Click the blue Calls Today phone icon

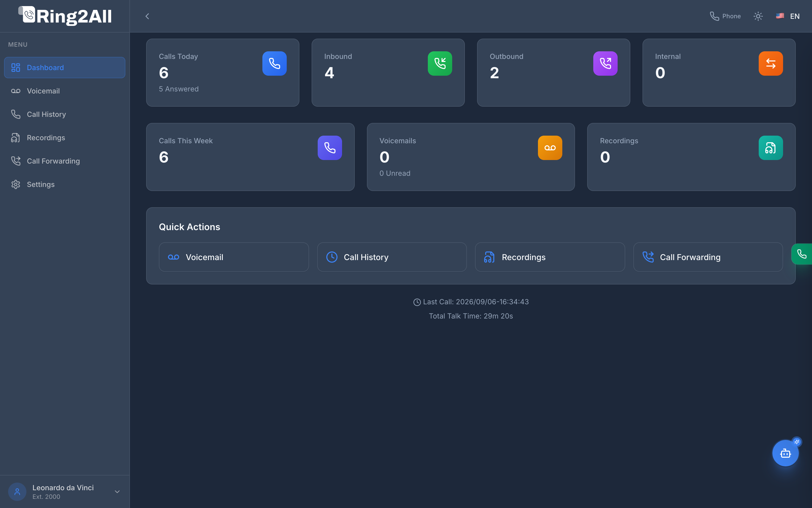275,63
